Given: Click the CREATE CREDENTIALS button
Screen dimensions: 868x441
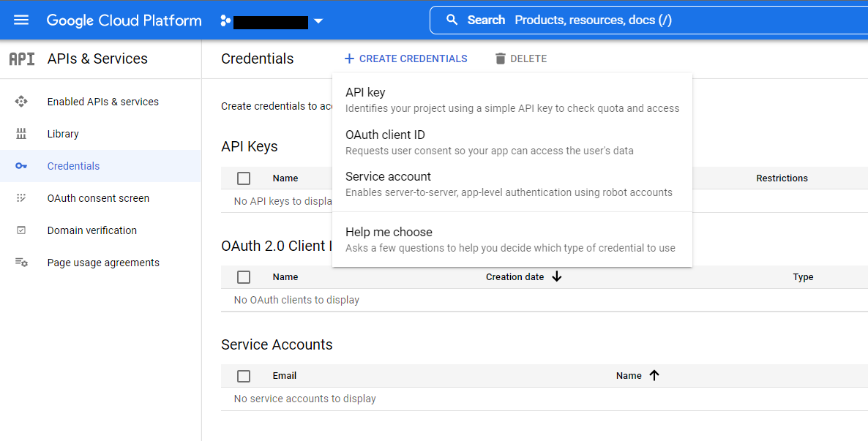Looking at the screenshot, I should [405, 58].
